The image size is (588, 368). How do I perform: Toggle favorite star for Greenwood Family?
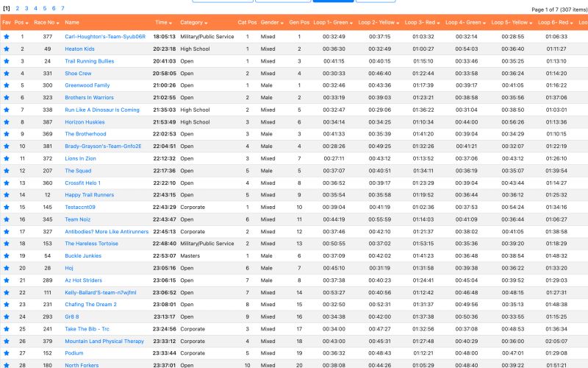[7, 85]
